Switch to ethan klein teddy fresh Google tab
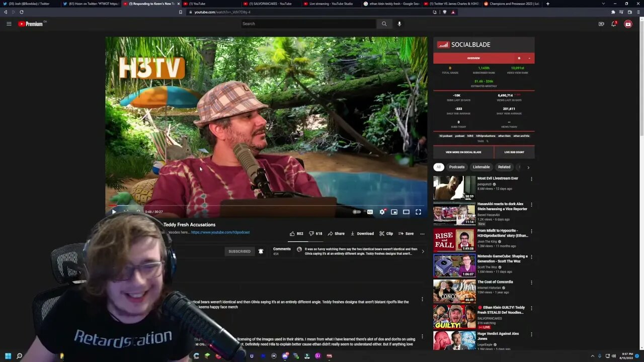This screenshot has height=362, width=644. click(x=391, y=4)
